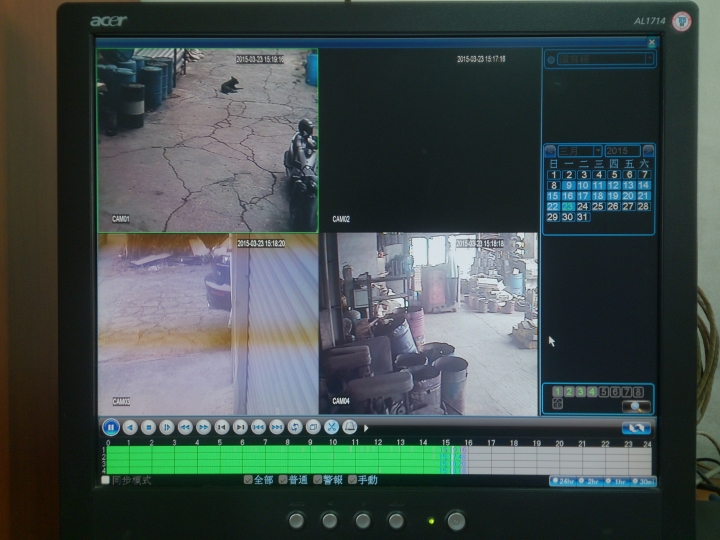Toggle channel 4 selection button
Screen dimensions: 720x540
click(592, 392)
